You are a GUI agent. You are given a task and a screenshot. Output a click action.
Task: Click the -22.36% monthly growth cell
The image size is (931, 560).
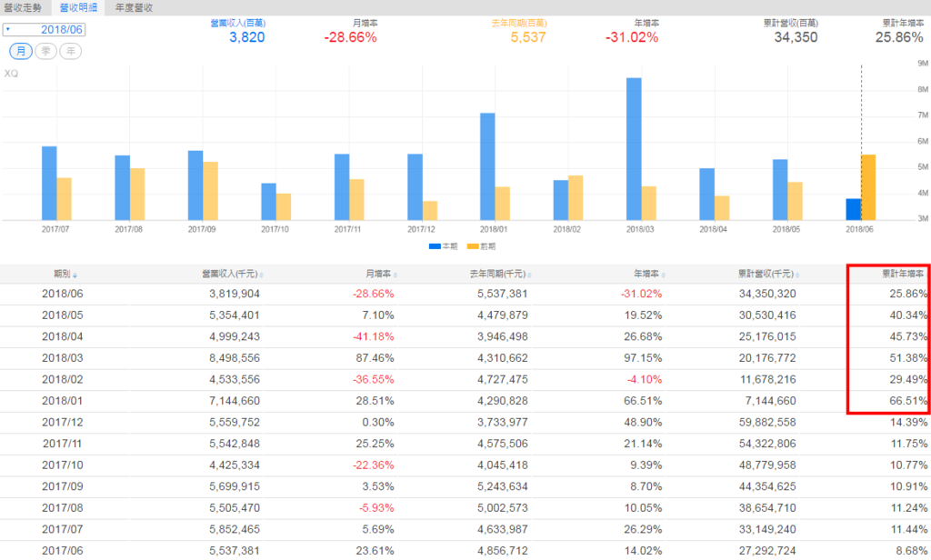tap(374, 465)
